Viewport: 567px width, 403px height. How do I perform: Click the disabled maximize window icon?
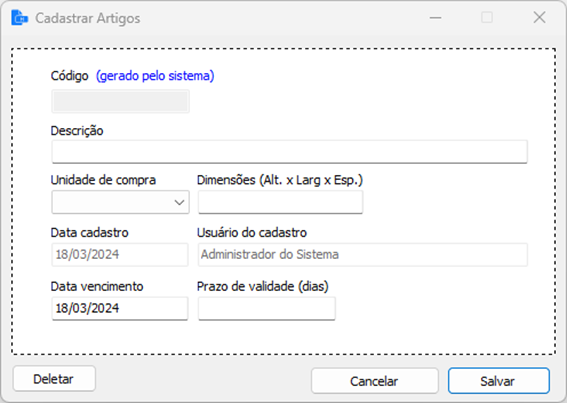487,17
